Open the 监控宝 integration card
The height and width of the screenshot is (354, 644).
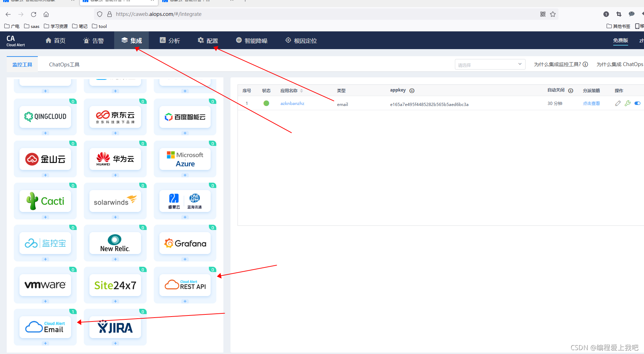[x=45, y=243]
